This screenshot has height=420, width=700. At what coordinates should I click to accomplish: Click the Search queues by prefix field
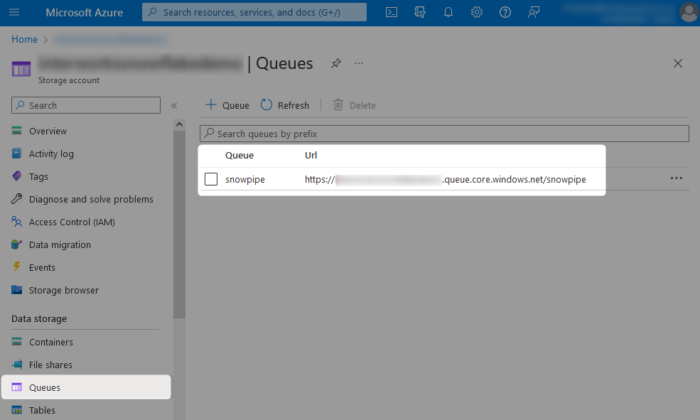point(445,133)
